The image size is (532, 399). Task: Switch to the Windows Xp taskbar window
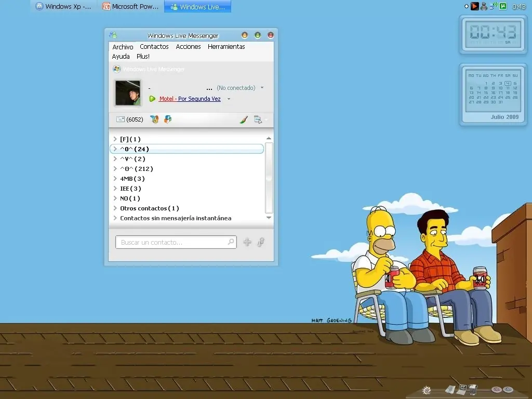click(x=64, y=6)
